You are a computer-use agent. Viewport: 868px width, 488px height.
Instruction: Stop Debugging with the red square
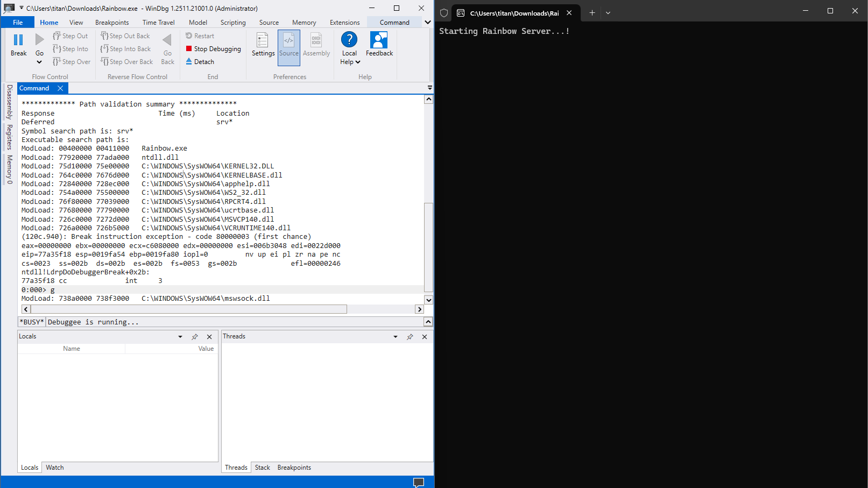click(213, 49)
